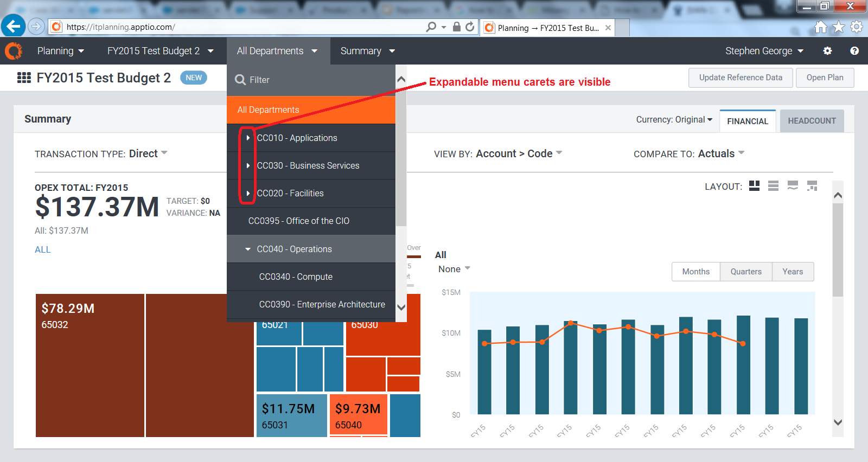Click the browser address bar URL
Image resolution: width=868 pixels, height=462 pixels.
(120, 27)
